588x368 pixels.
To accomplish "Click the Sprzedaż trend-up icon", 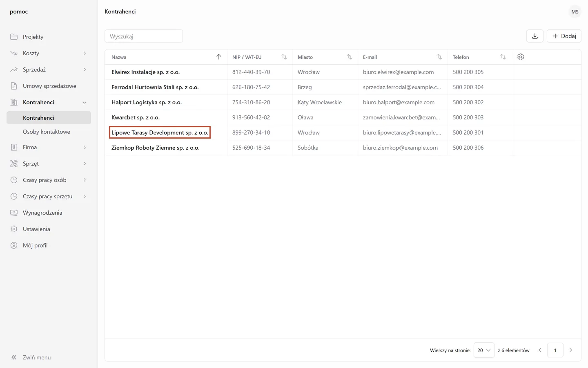I will [x=14, y=70].
